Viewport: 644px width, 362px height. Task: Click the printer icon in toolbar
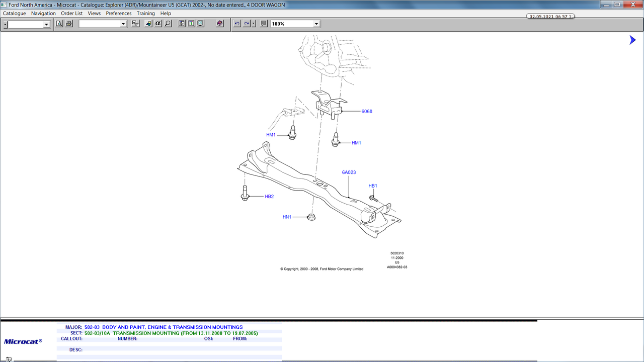pyautogui.click(x=69, y=24)
